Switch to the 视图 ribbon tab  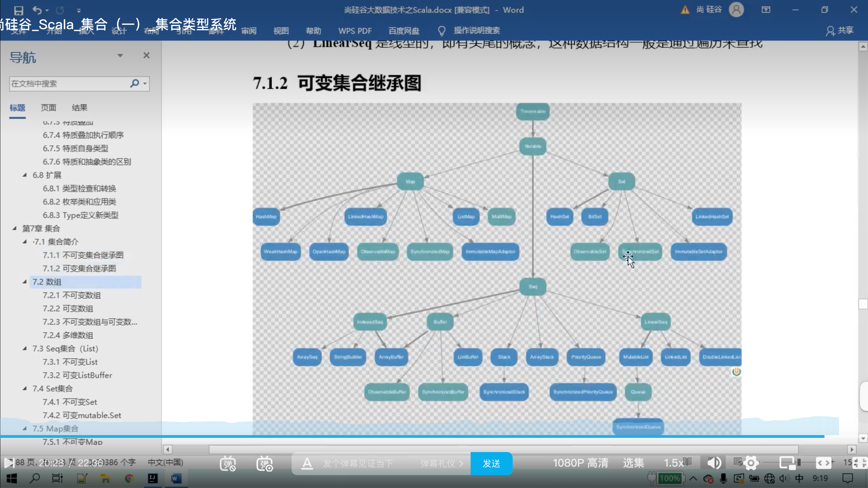(281, 30)
